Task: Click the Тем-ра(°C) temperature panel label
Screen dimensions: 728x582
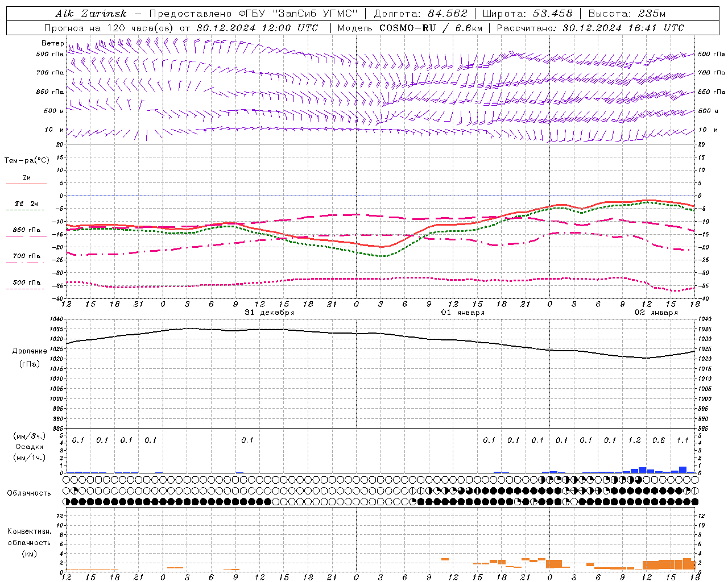Action: point(27,161)
